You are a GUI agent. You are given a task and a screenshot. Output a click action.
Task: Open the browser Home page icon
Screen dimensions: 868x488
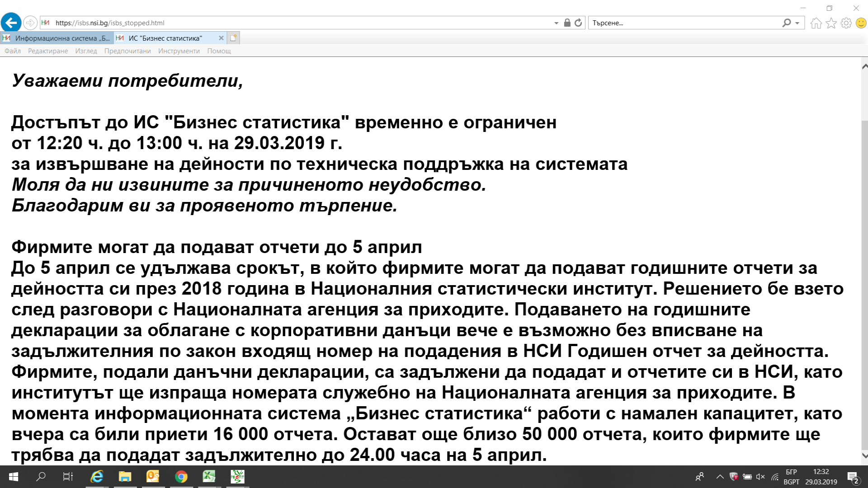click(816, 23)
